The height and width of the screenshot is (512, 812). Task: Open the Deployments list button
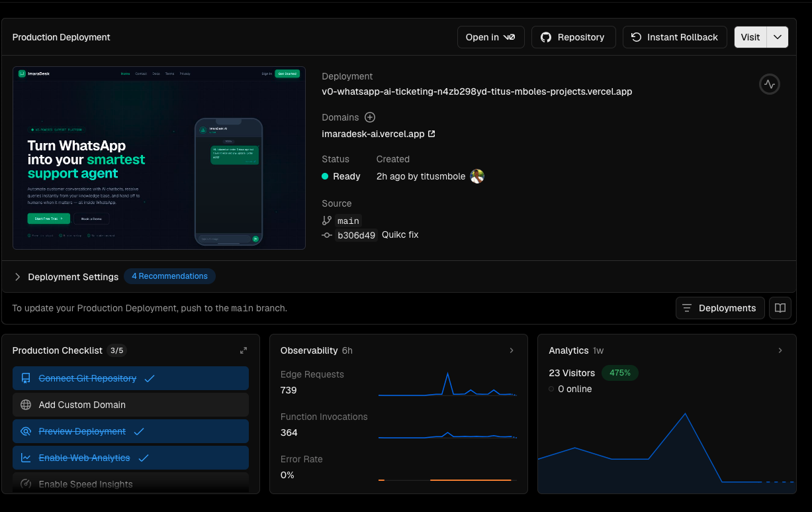tap(720, 308)
